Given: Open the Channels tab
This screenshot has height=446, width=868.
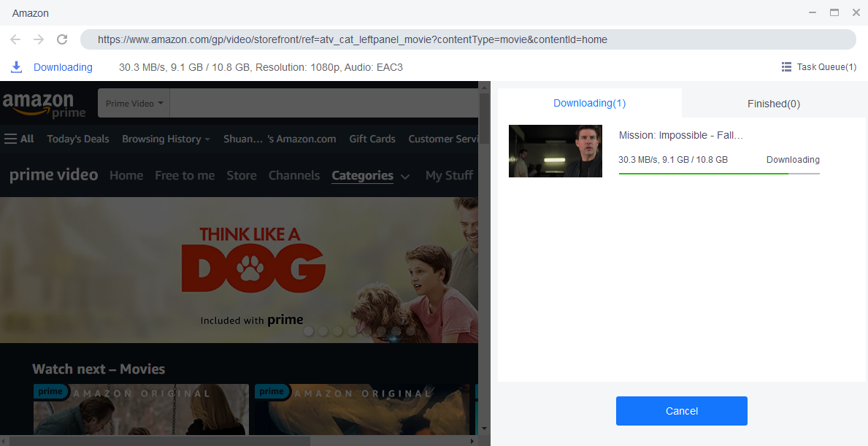Looking at the screenshot, I should 294,175.
